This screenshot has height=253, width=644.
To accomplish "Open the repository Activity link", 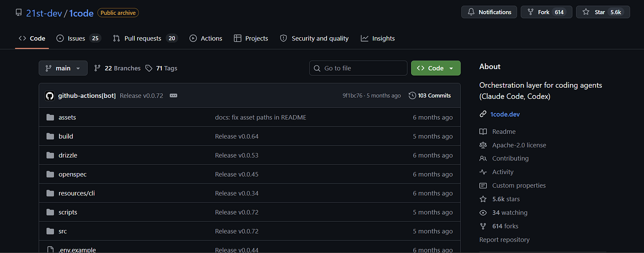I will 503,172.
